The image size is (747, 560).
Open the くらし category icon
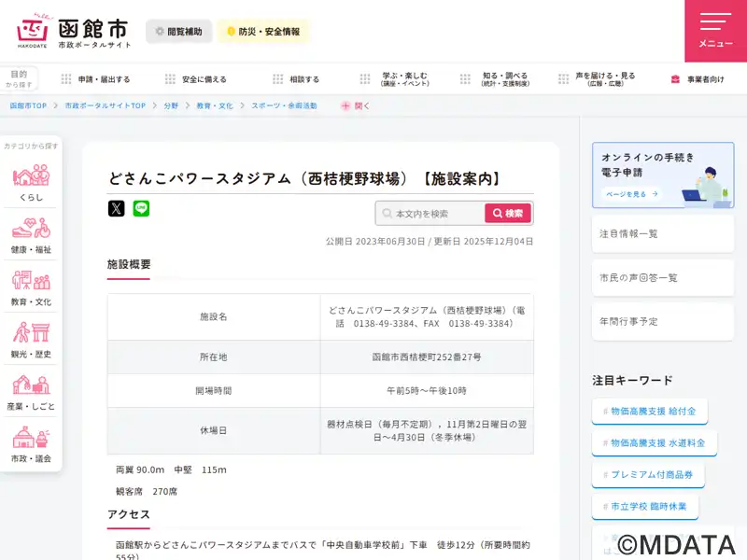click(31, 183)
